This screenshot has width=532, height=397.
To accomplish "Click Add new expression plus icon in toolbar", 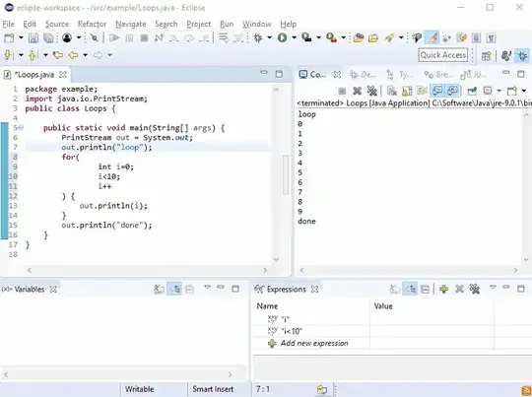I will pos(443,289).
